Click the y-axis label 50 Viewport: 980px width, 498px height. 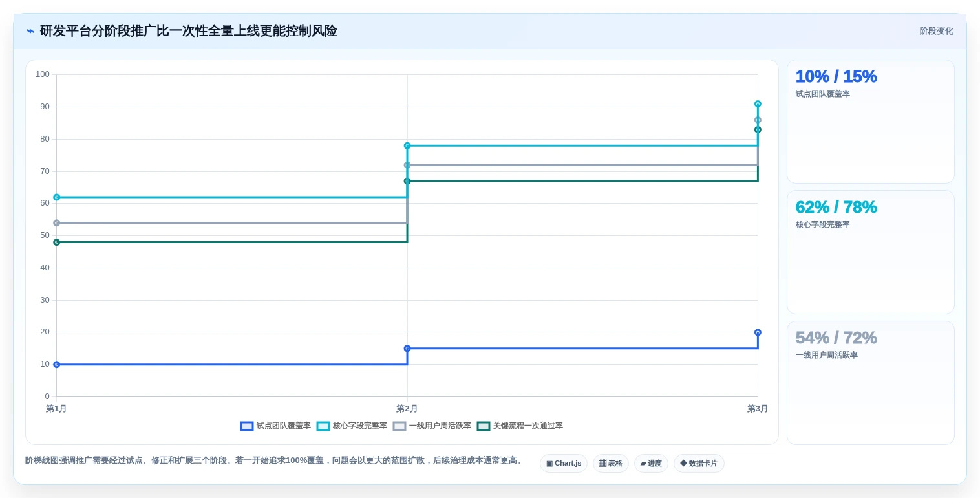point(45,235)
